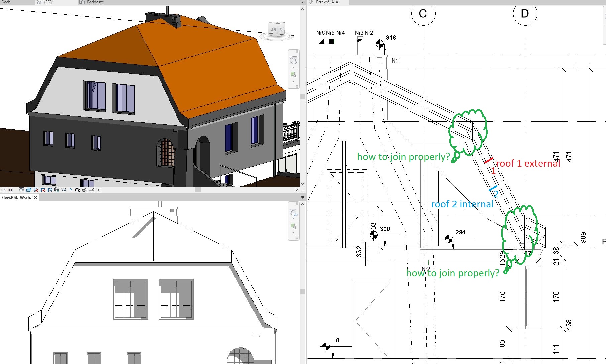606x364 pixels.
Task: Enable the Sun Path setting
Action: pyautogui.click(x=36, y=190)
